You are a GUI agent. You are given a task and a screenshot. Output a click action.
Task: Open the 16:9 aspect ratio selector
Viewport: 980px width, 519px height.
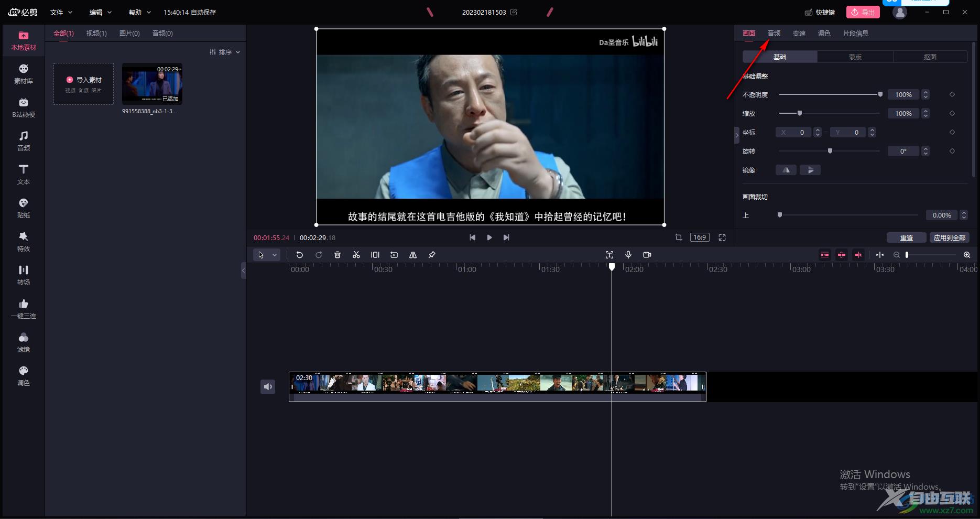[700, 237]
